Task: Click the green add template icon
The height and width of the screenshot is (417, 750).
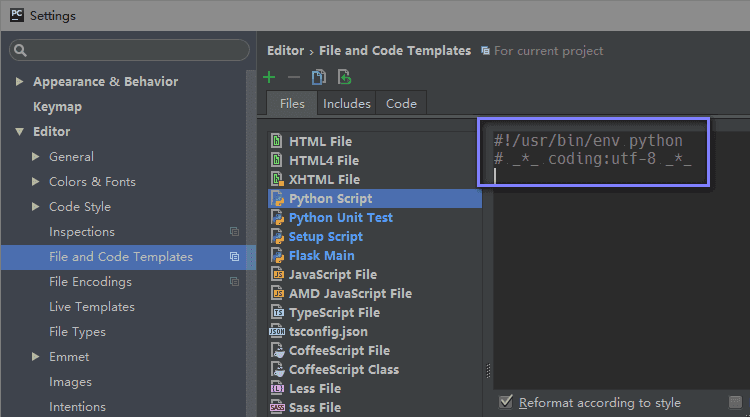Action: coord(269,77)
